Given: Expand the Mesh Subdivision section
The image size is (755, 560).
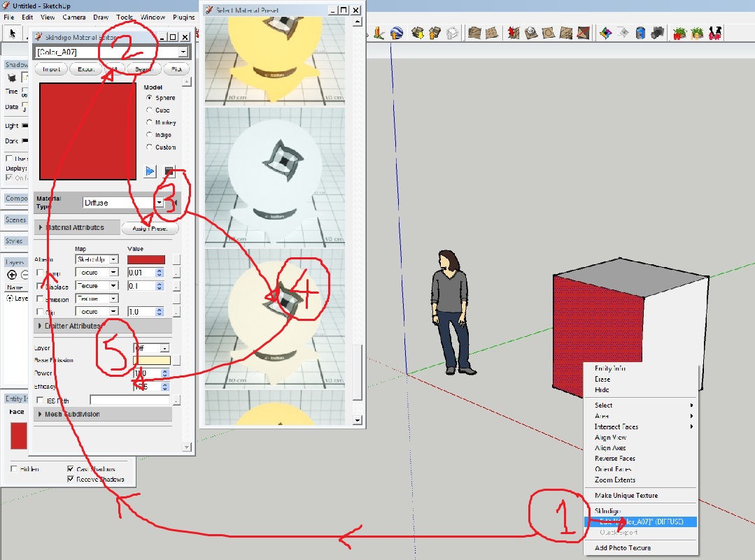Looking at the screenshot, I should coord(38,414).
